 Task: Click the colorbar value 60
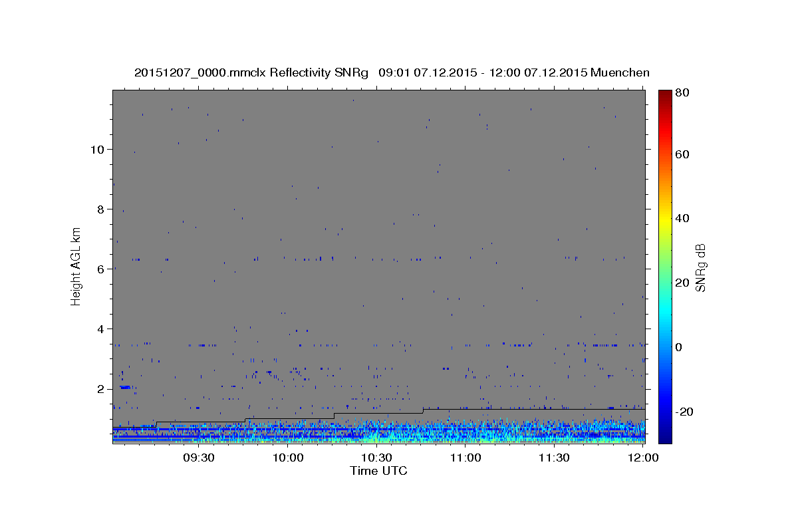coord(682,154)
